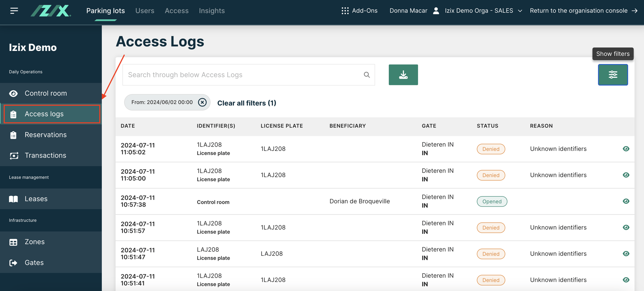Open the Zones grid icon
Image resolution: width=644 pixels, height=291 pixels.
pyautogui.click(x=13, y=242)
